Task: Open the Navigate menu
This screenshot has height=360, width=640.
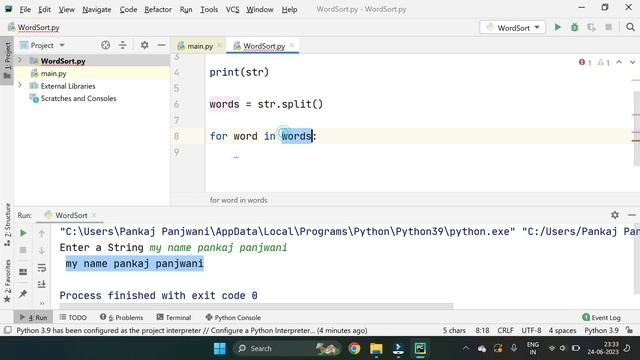Action: (x=97, y=9)
